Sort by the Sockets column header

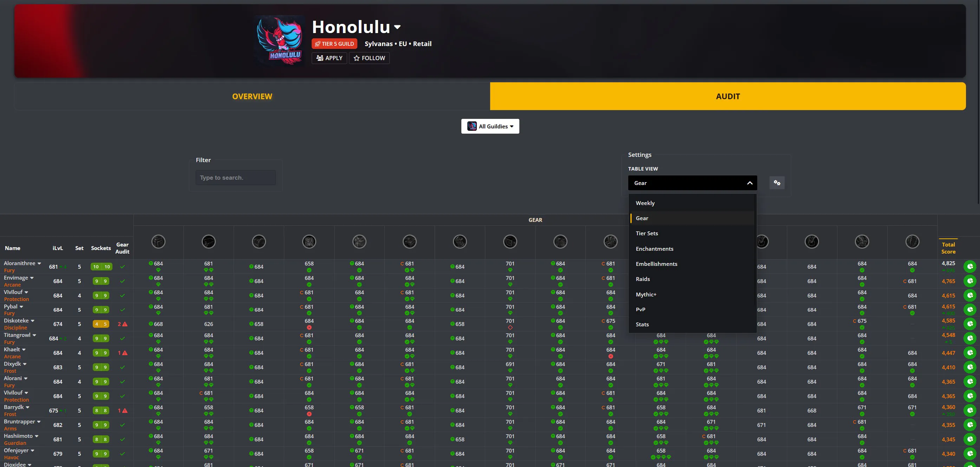tap(101, 248)
